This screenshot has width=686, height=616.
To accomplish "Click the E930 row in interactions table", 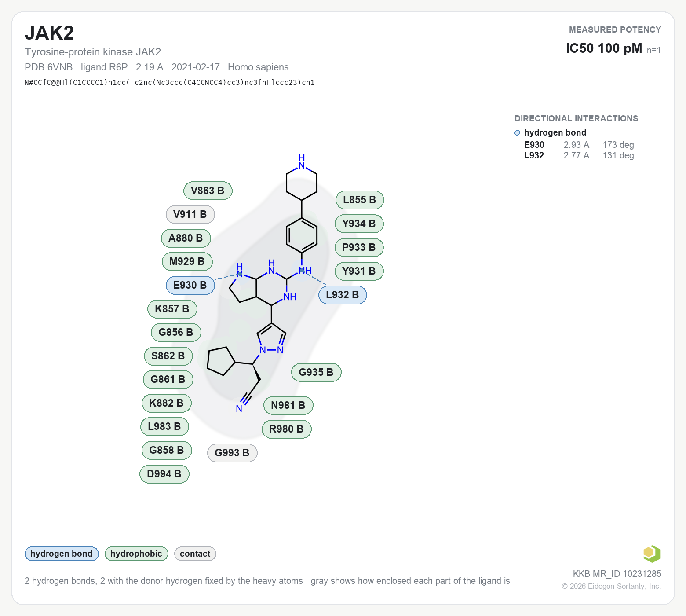I will click(x=579, y=145).
